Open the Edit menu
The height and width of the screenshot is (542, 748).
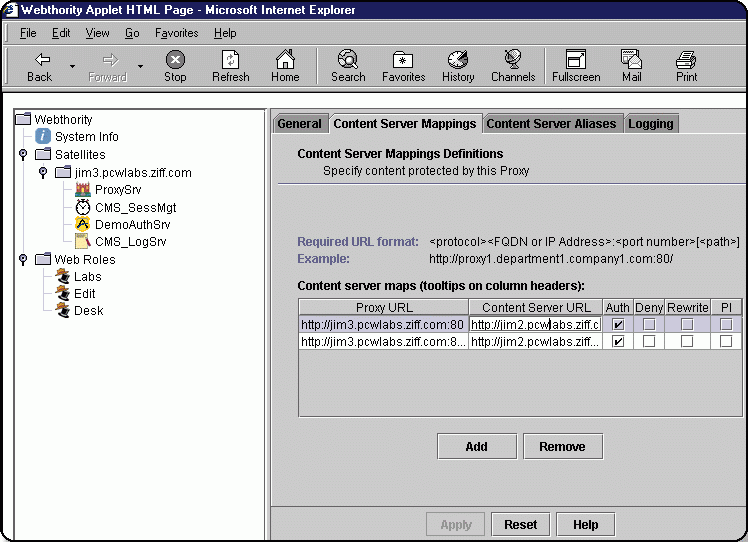(61, 33)
